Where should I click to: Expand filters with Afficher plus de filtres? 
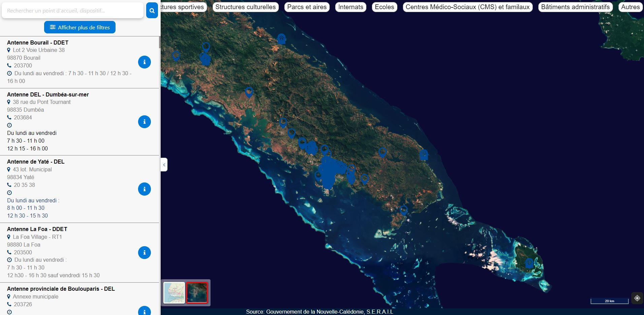[80, 27]
